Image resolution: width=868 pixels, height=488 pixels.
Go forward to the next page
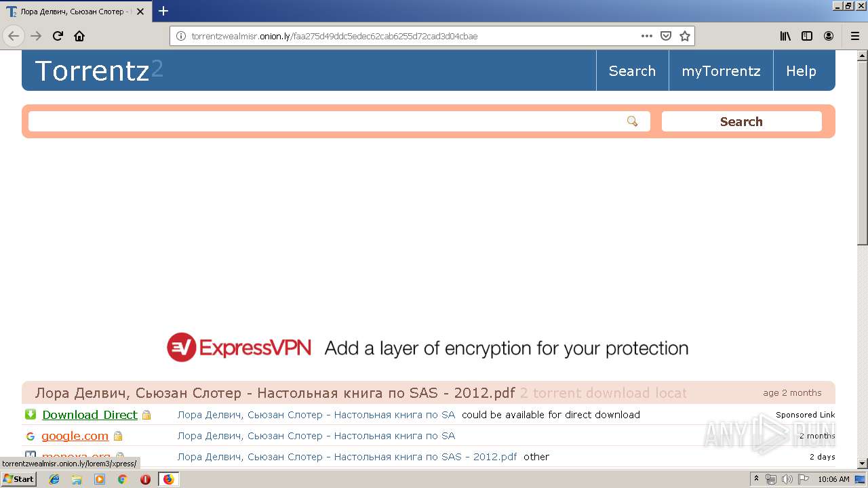point(36,36)
